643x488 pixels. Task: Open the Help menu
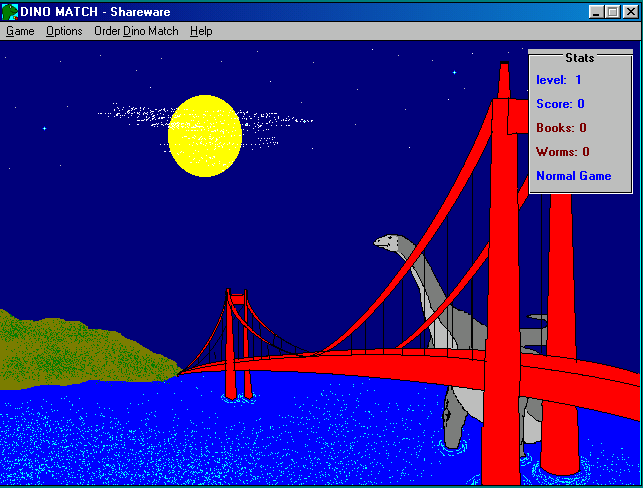tap(201, 31)
